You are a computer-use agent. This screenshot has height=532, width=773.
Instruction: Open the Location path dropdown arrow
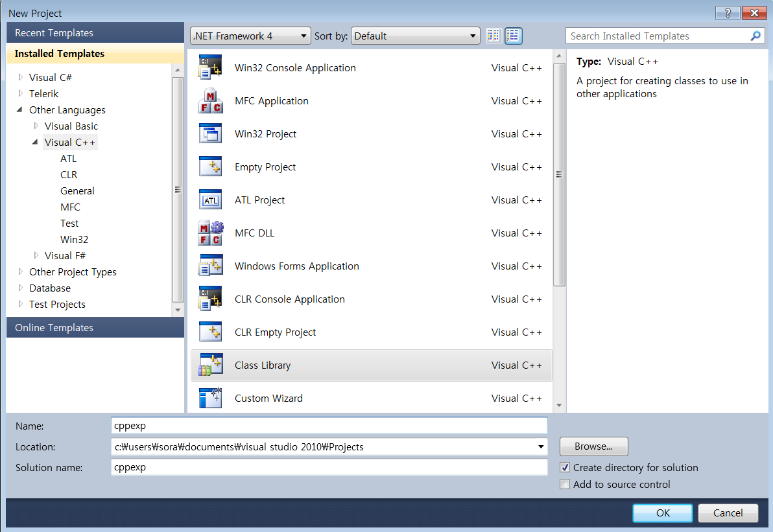click(541, 446)
